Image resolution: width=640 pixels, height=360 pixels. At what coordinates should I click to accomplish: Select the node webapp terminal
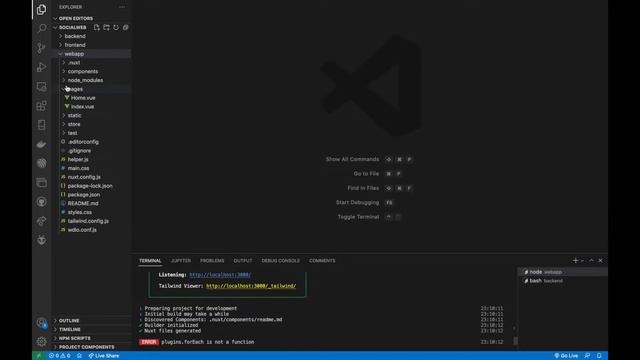tap(563, 272)
